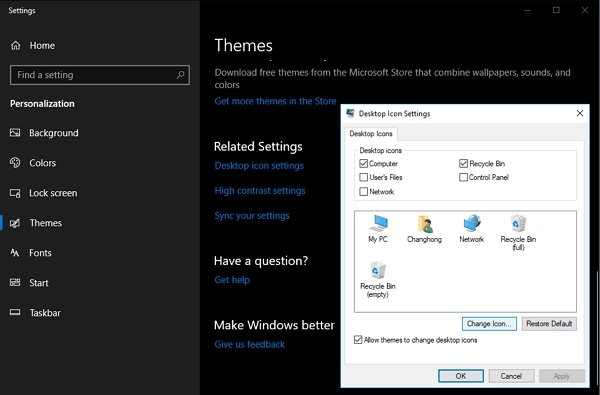Click the search magnifier icon
The image size is (600, 395).
click(180, 75)
